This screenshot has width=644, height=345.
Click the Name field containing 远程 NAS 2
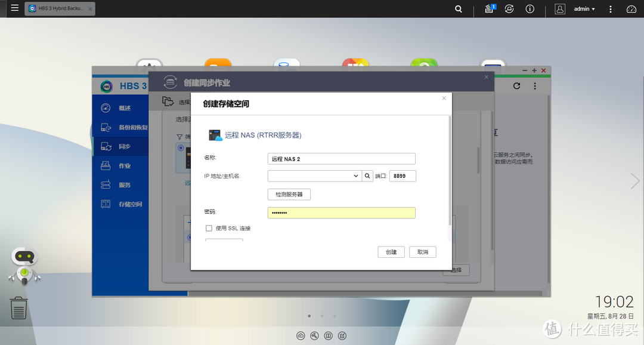click(341, 159)
